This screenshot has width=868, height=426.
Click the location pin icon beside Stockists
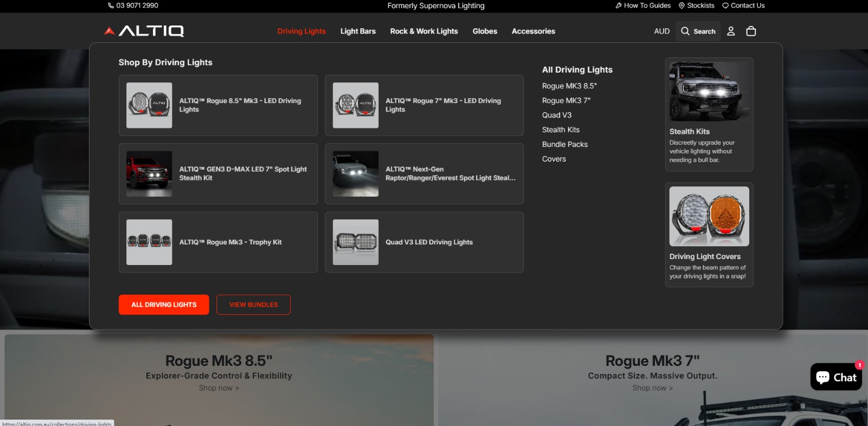click(682, 5)
